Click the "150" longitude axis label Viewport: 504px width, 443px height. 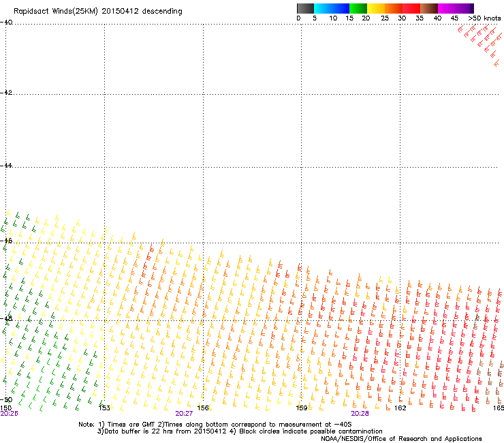tap(5, 408)
